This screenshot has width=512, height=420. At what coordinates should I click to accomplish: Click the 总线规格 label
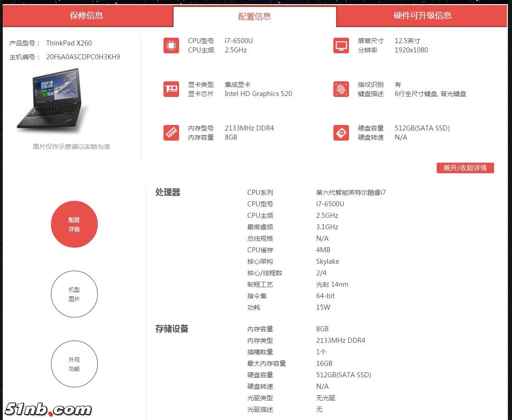point(260,238)
